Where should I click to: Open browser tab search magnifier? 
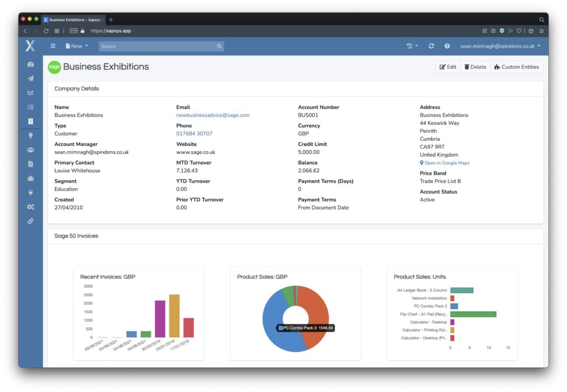542,19
